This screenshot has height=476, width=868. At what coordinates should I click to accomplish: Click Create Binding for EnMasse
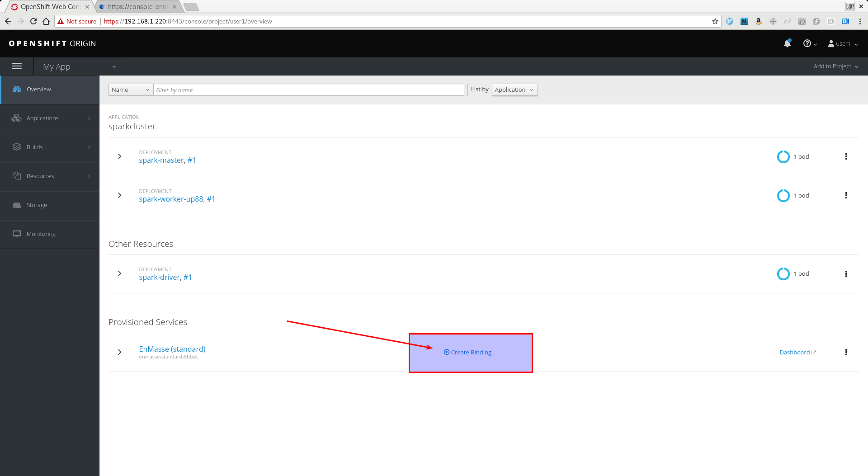tap(467, 352)
